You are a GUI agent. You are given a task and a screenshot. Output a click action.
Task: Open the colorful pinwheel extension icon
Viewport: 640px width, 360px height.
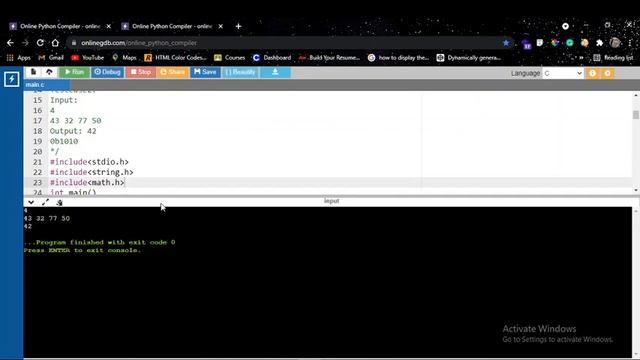pyautogui.click(x=555, y=42)
